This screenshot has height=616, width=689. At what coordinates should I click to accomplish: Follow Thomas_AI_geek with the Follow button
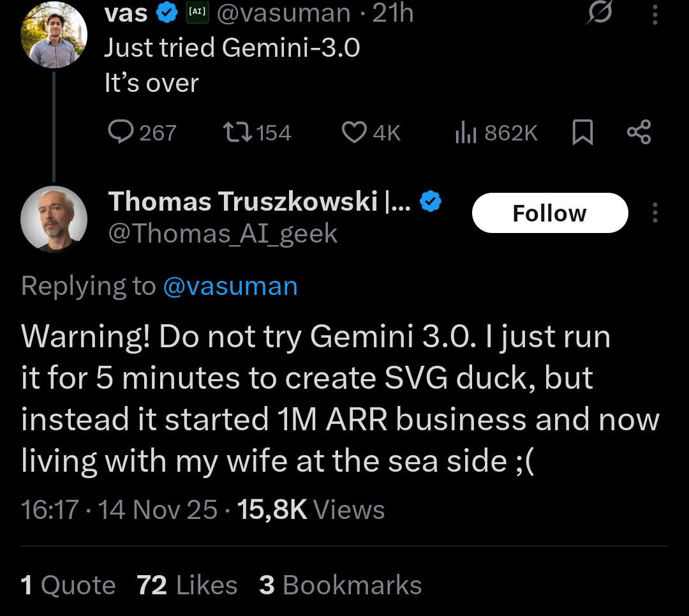(550, 213)
